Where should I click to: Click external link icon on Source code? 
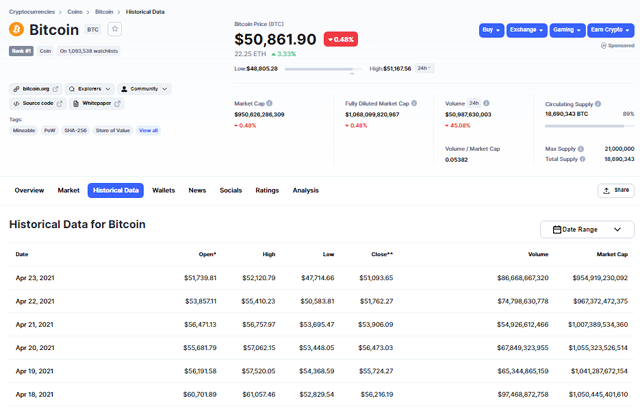click(x=60, y=104)
